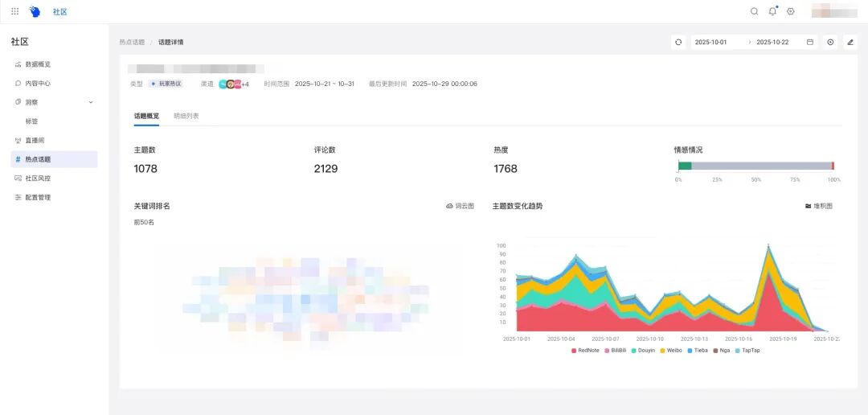Click the start date 2025-10-01 field
Image resolution: width=868 pixels, height=415 pixels.
(711, 42)
